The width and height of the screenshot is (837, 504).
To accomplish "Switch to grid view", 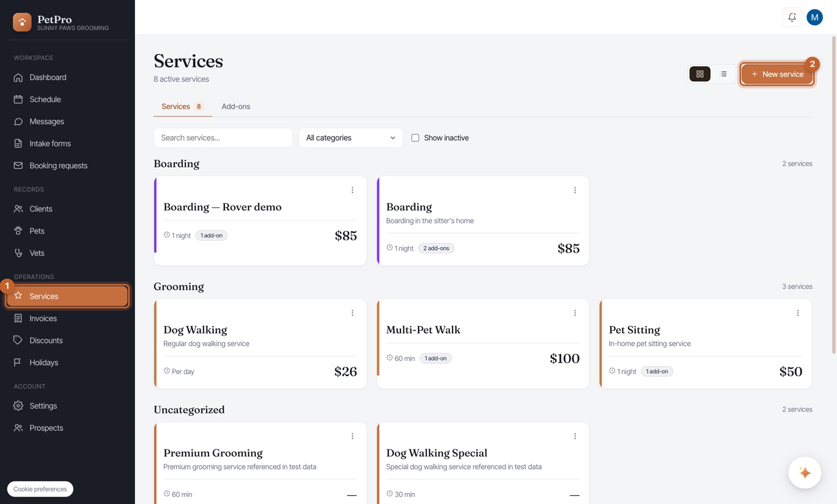I will 700,74.
